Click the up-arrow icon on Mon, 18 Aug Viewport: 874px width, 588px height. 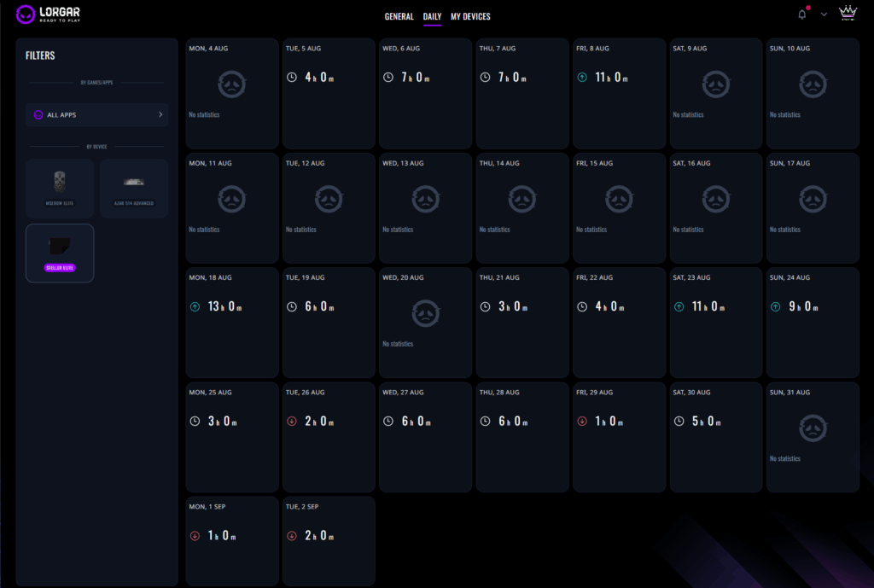(195, 307)
